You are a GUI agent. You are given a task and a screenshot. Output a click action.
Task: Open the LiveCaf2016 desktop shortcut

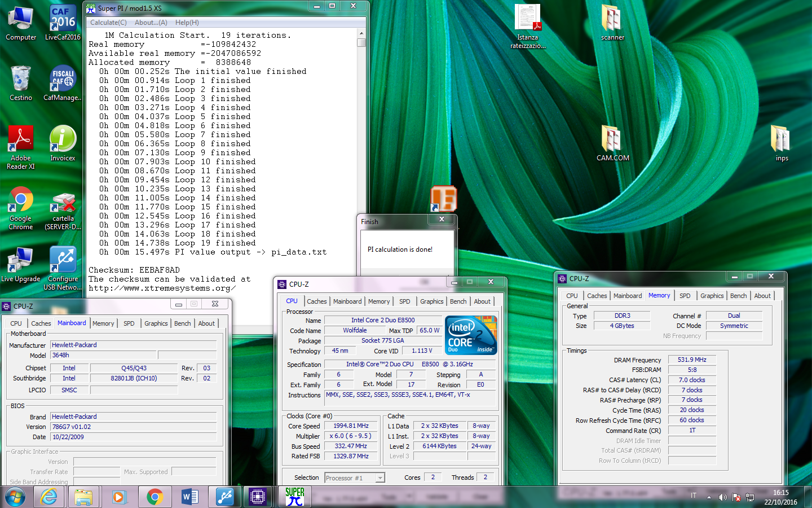[x=63, y=24]
